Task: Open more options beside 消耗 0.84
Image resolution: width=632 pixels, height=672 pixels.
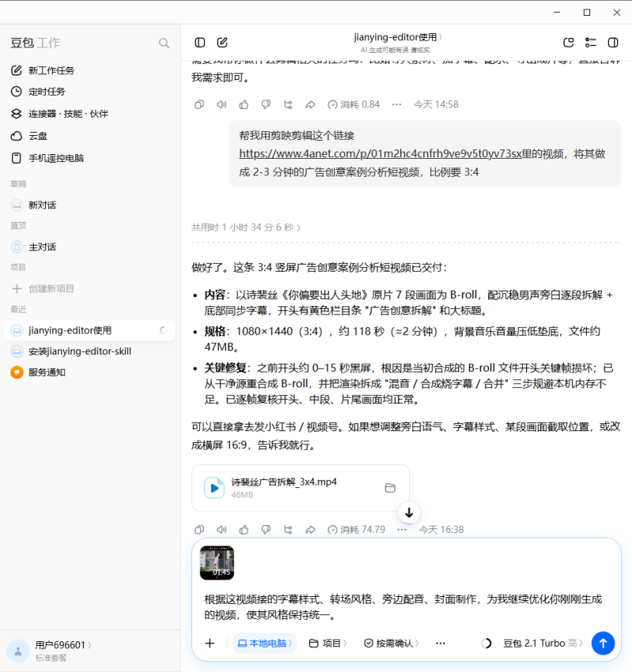Action: [x=397, y=104]
